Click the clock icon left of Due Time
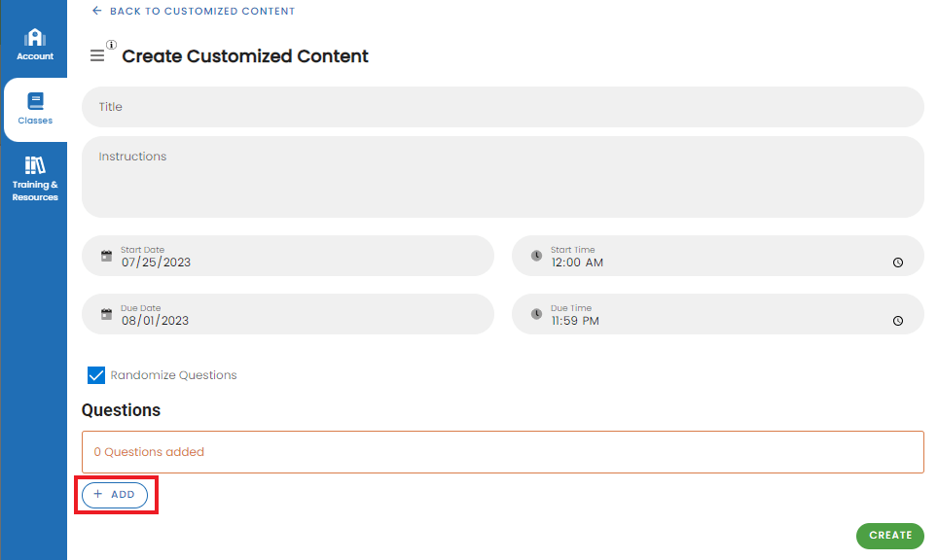This screenshot has width=938, height=560. (536, 314)
